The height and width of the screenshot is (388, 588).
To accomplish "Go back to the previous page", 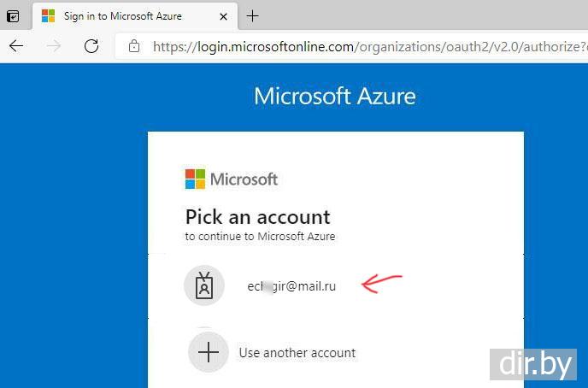I will click(16, 47).
